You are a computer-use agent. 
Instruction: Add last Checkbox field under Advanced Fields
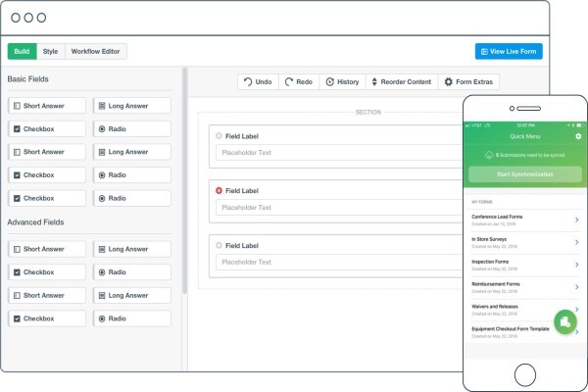47,318
